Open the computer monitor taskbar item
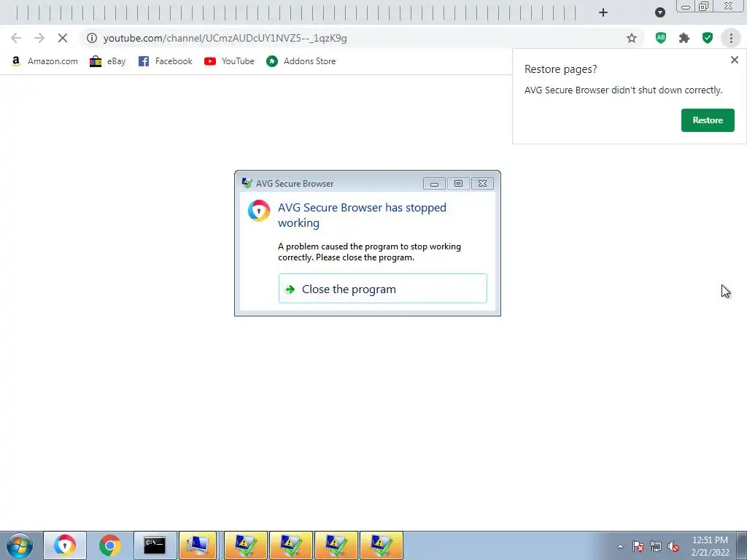Viewport: 747px width, 560px height. click(197, 545)
